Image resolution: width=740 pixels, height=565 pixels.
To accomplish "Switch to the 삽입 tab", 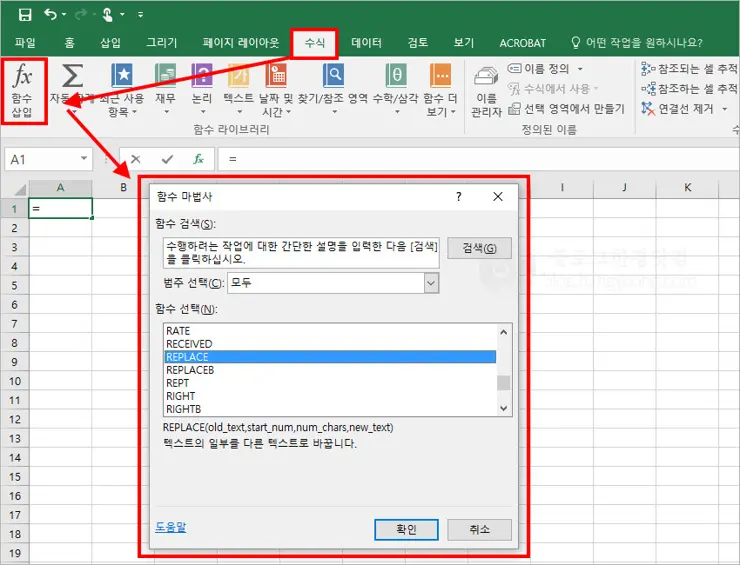I will click(110, 43).
